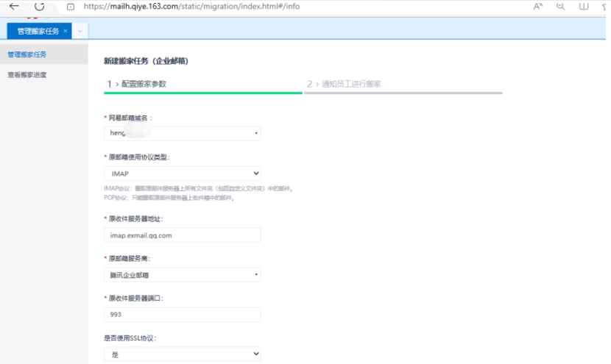Viewport: 611px width, 364px height.
Task: Open 查看搬家进度 in left sidebar
Action: point(27,75)
